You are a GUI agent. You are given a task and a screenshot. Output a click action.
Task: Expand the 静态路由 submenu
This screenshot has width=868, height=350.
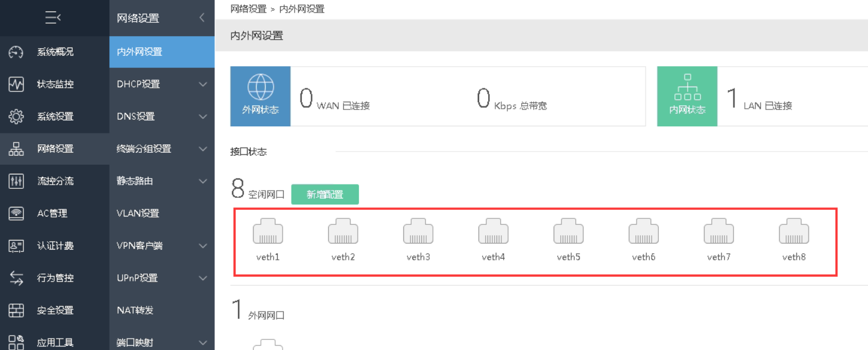click(203, 181)
